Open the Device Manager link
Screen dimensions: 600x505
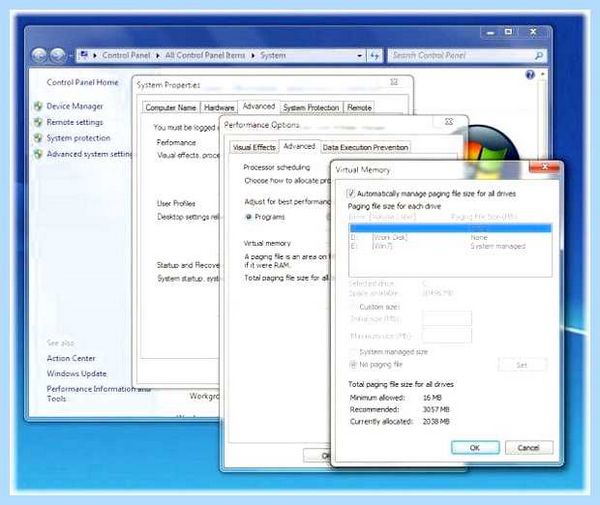click(75, 106)
